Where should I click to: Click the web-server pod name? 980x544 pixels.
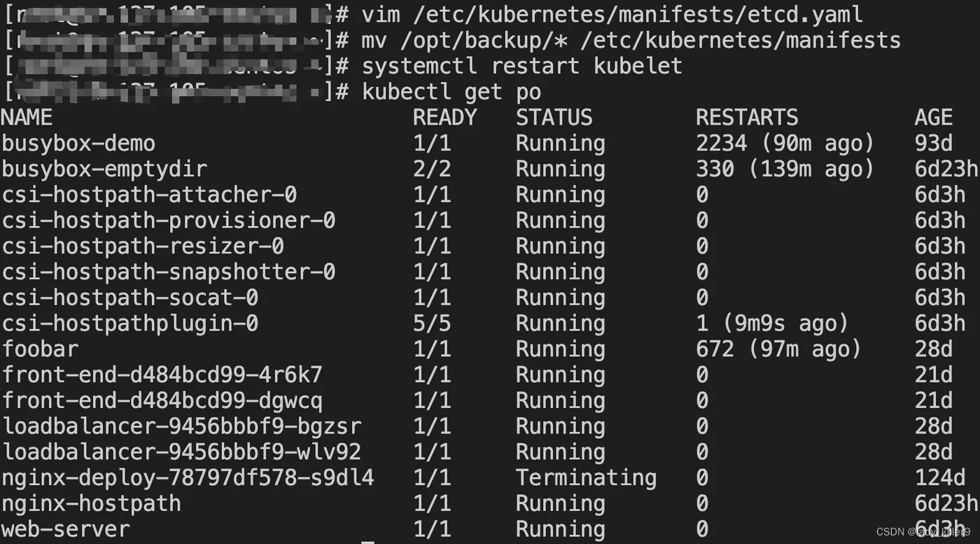[66, 529]
